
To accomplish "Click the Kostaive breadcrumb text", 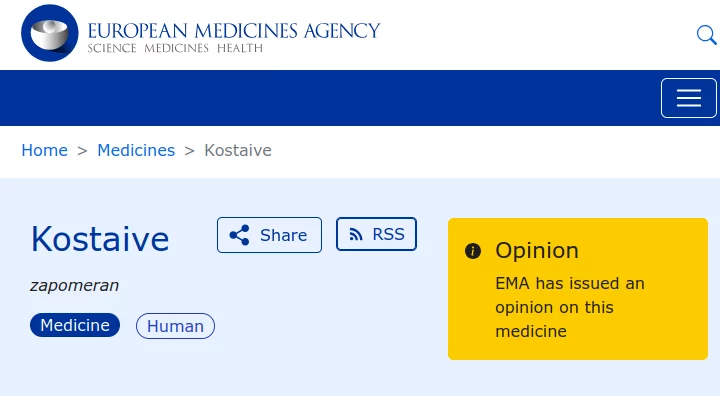I will tap(238, 150).
